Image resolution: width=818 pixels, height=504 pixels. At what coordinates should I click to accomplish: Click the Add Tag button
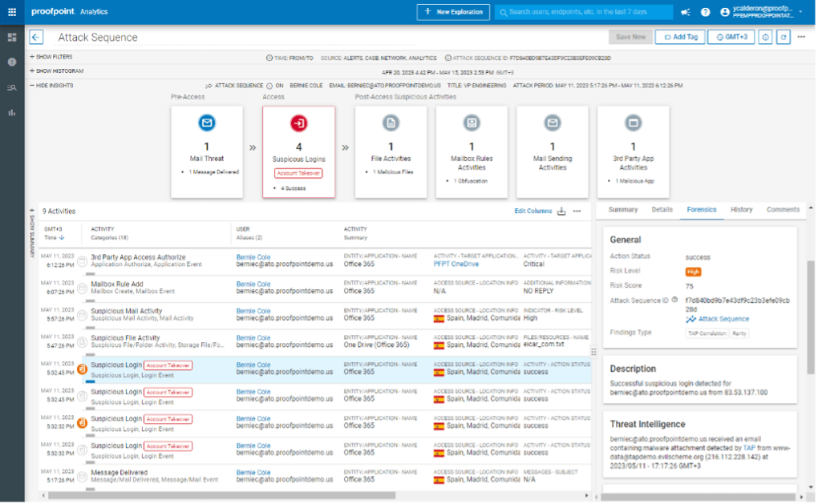pyautogui.click(x=680, y=37)
